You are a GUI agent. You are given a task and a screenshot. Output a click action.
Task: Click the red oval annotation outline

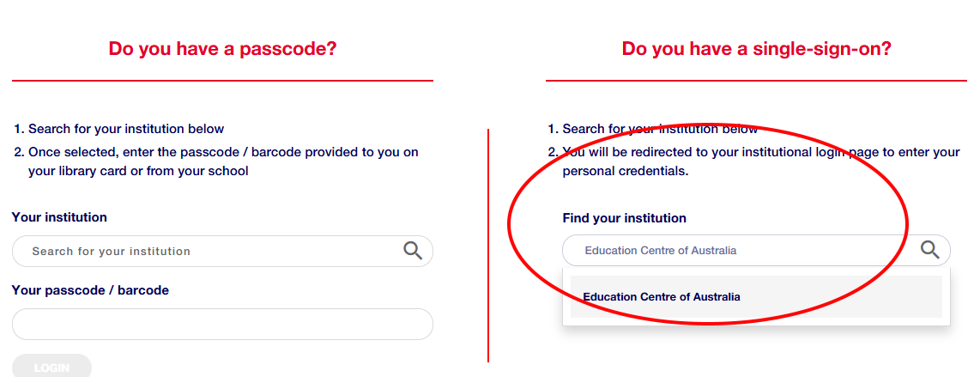tap(510, 225)
